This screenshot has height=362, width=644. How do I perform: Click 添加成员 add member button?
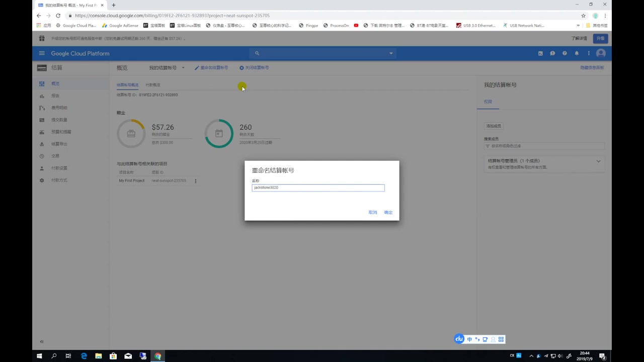coord(494,126)
